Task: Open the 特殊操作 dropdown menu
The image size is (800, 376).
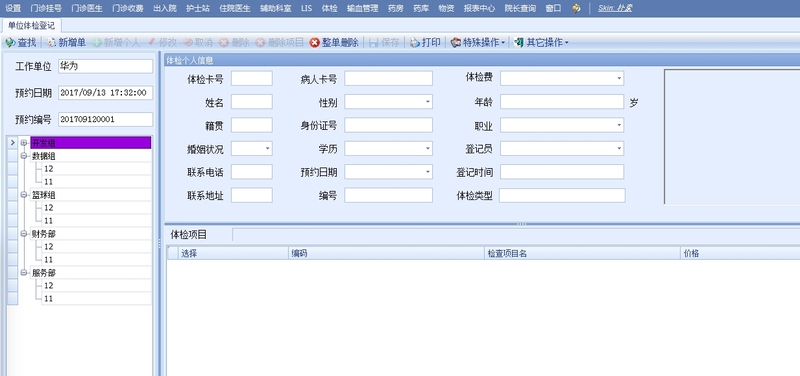Action: (x=478, y=43)
